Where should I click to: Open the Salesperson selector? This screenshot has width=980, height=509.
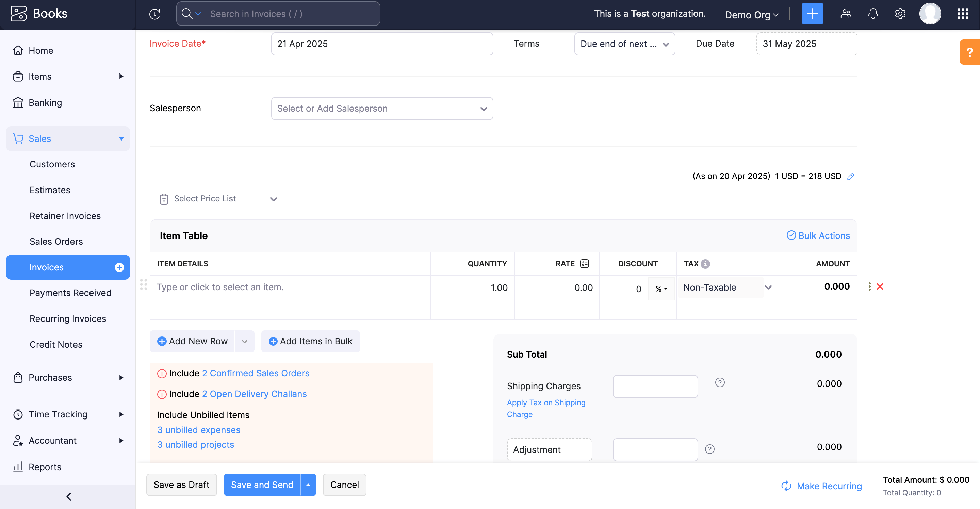pyautogui.click(x=382, y=109)
